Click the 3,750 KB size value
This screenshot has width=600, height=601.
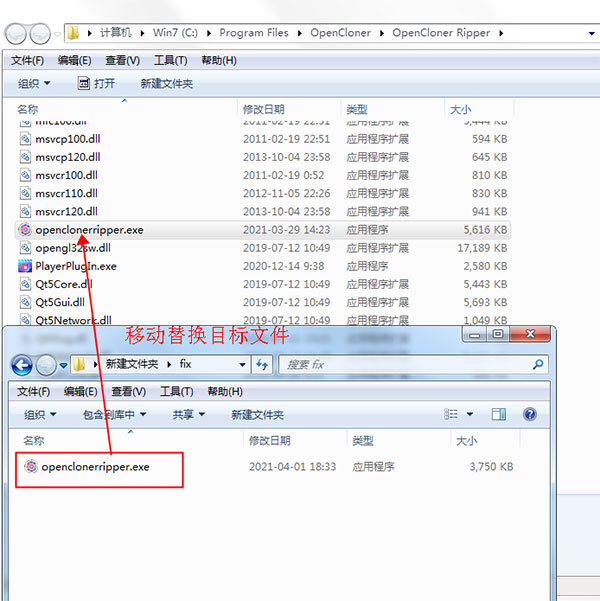tap(491, 466)
